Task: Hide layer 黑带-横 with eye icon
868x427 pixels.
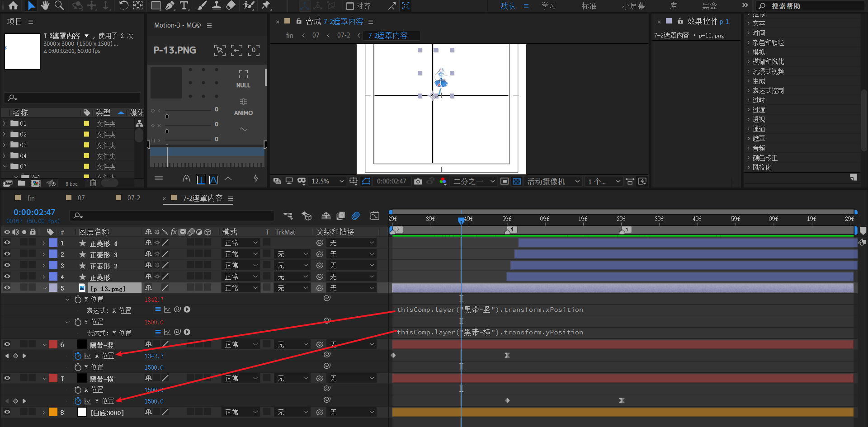Action: (7, 378)
